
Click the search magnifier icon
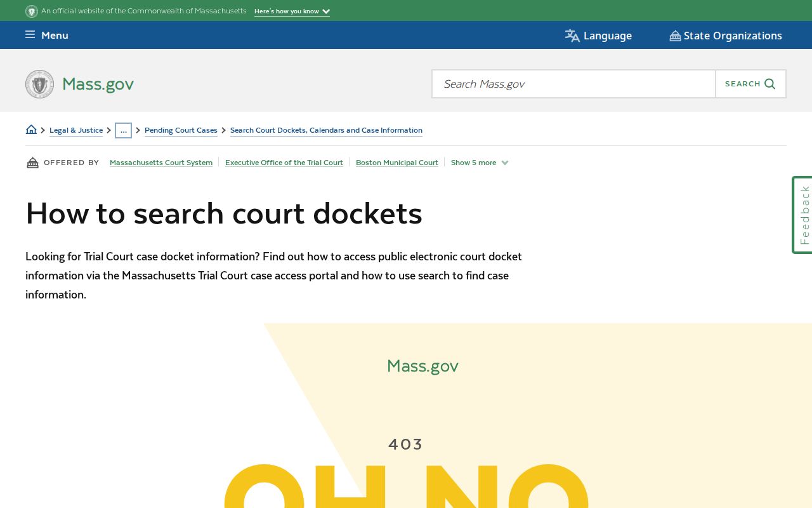coord(770,84)
